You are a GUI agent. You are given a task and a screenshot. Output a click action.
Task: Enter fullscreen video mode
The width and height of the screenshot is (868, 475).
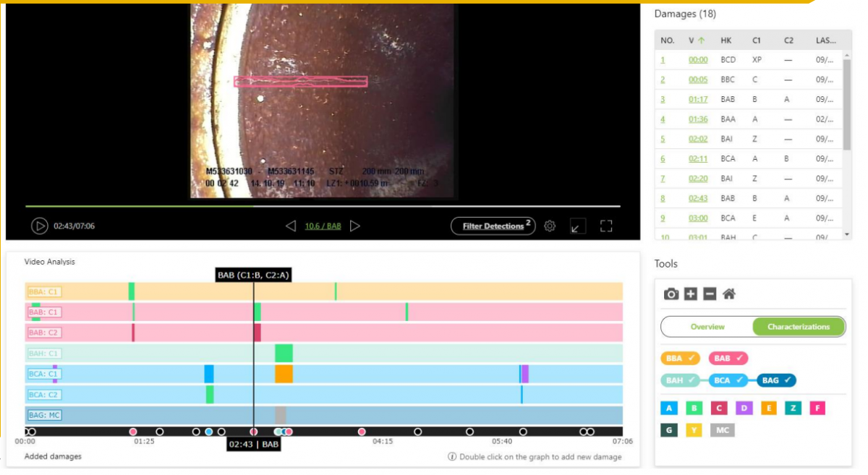coord(606,226)
